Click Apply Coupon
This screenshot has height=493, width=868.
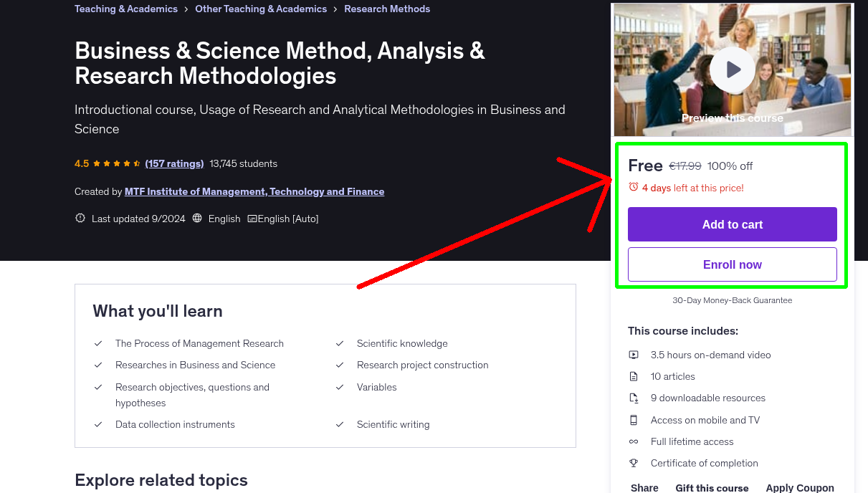point(800,487)
